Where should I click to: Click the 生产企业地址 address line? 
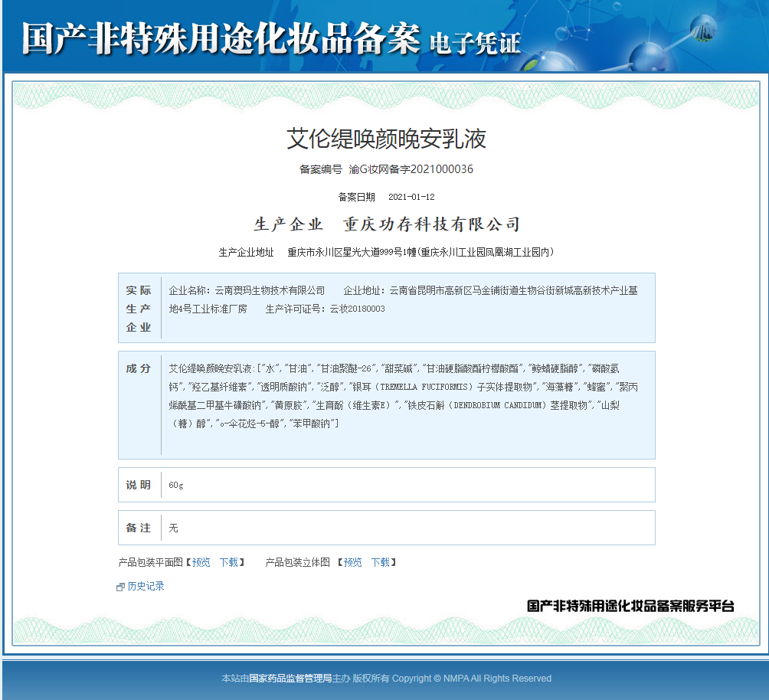(386, 252)
